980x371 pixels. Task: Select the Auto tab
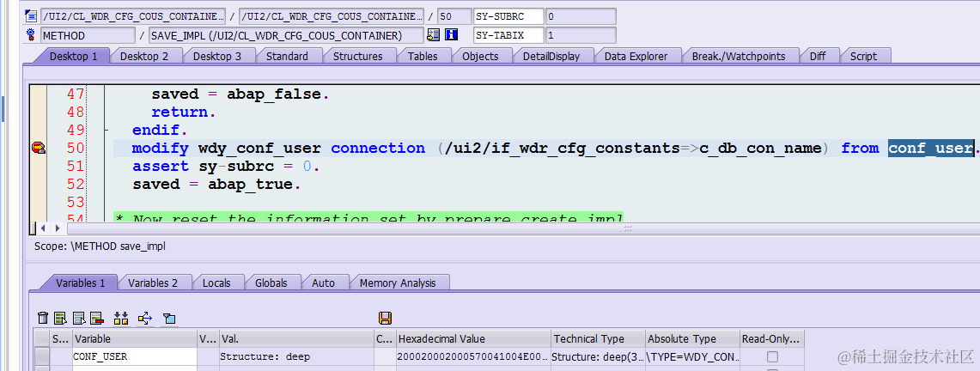tap(323, 283)
